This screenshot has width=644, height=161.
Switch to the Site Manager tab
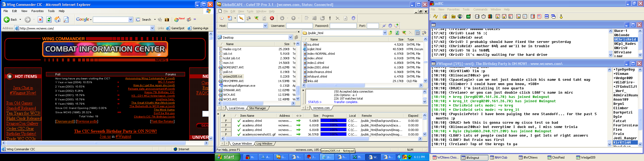point(257,108)
